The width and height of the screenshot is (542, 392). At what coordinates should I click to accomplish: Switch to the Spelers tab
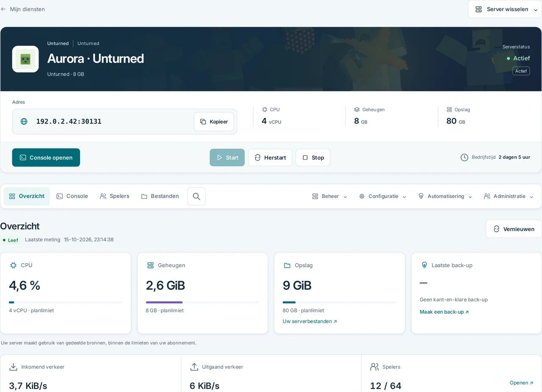coord(115,196)
